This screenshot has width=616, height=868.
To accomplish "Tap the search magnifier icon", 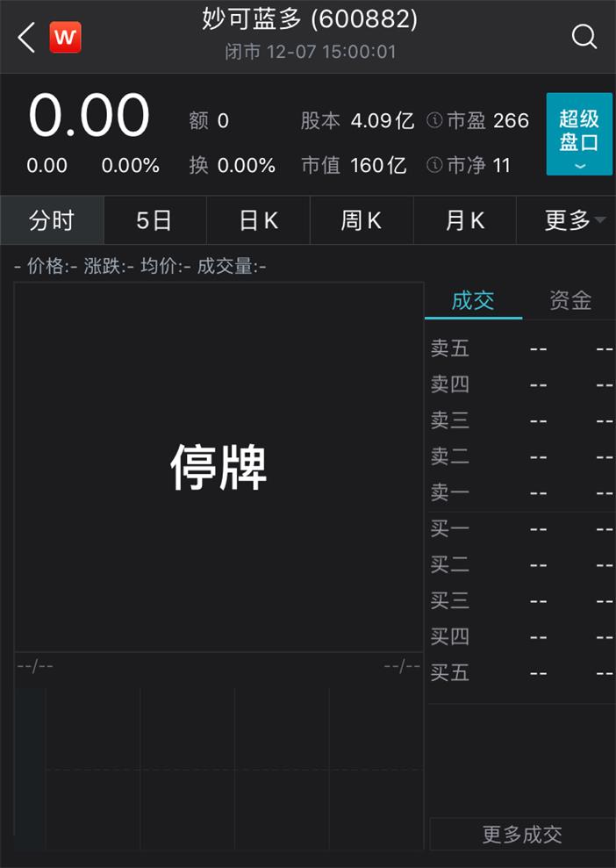I will pyautogui.click(x=584, y=37).
